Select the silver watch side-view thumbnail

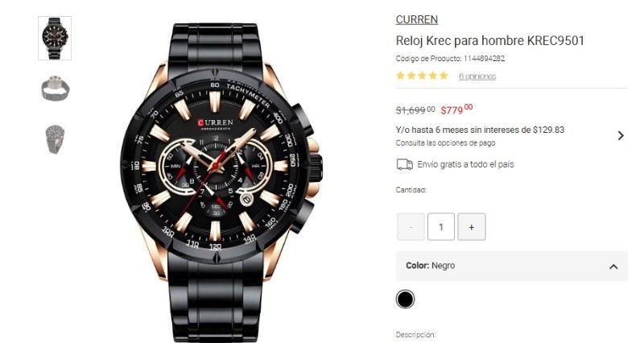click(55, 89)
